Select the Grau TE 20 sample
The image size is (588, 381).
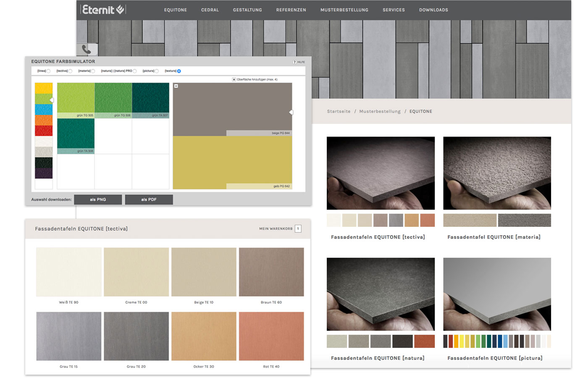tap(136, 336)
